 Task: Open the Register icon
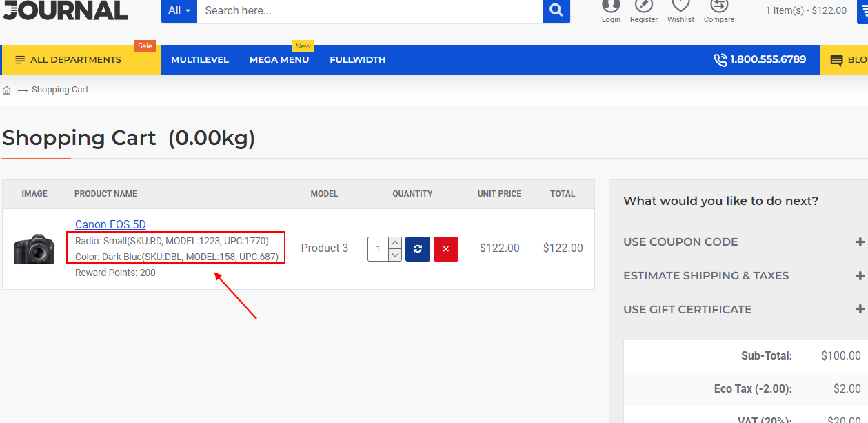(644, 6)
